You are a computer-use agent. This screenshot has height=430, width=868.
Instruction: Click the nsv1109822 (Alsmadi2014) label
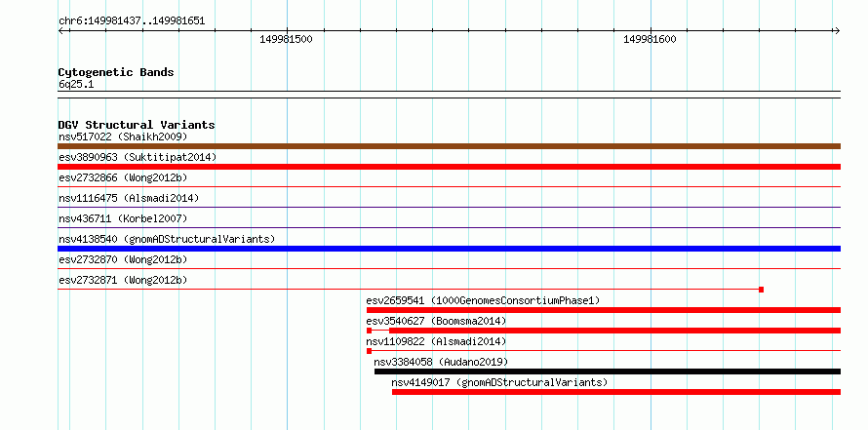(x=436, y=341)
